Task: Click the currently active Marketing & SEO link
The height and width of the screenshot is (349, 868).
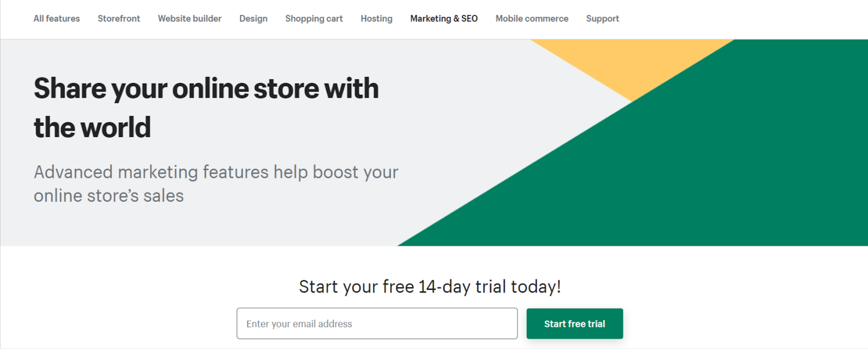Action: click(x=444, y=18)
